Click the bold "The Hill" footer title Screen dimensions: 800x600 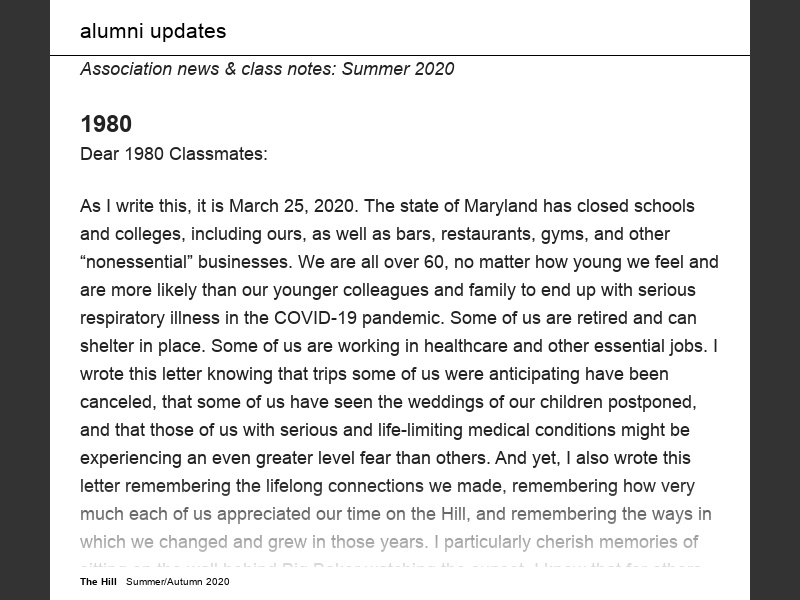click(x=99, y=581)
